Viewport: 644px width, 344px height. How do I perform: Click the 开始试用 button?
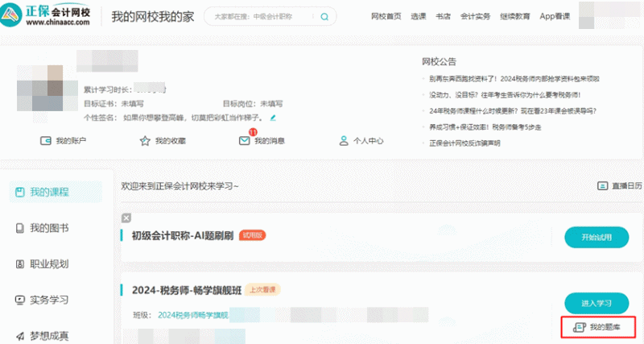click(x=597, y=237)
